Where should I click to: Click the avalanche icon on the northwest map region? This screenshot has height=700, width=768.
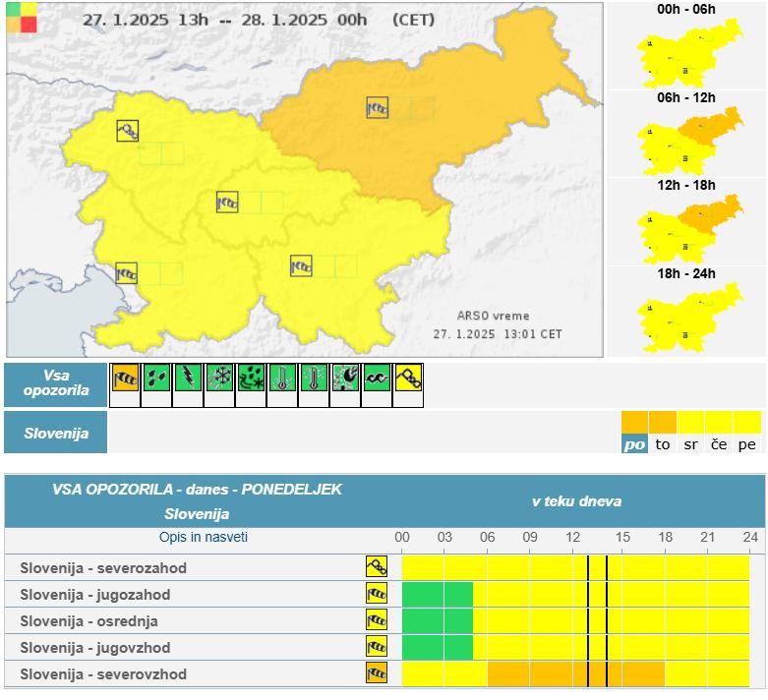pyautogui.click(x=127, y=130)
